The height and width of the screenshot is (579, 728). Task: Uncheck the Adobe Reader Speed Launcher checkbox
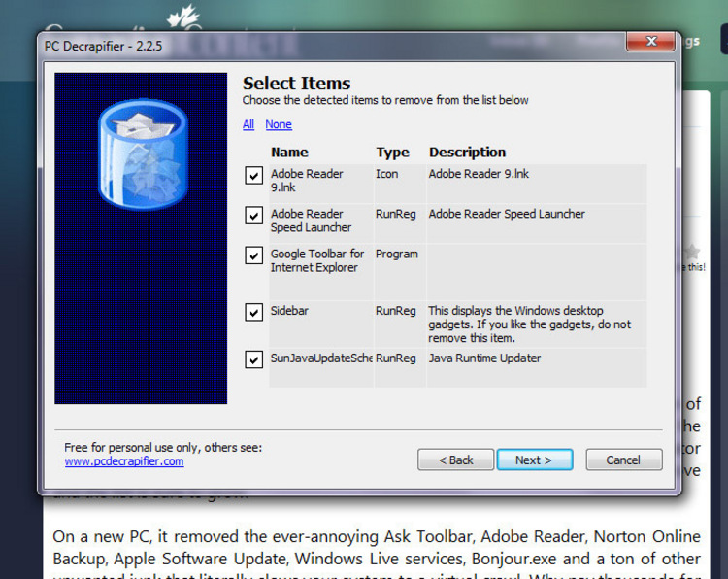pyautogui.click(x=253, y=216)
